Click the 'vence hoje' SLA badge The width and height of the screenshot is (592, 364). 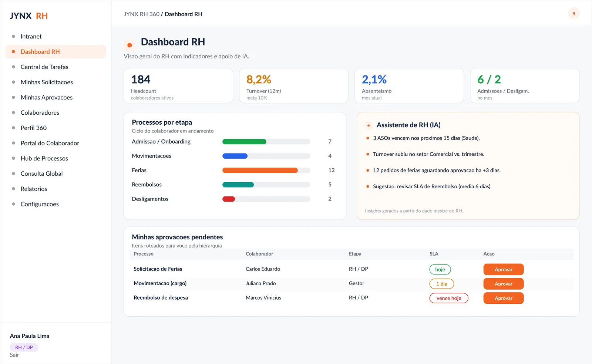(449, 298)
